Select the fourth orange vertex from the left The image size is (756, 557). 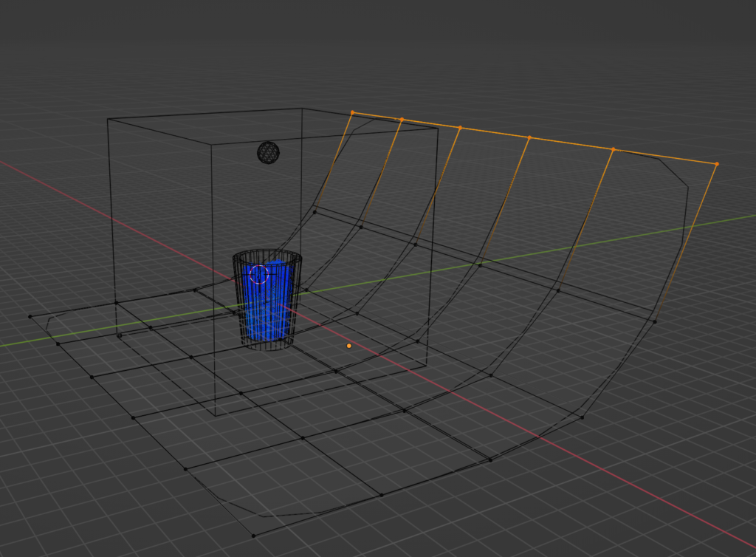point(529,137)
